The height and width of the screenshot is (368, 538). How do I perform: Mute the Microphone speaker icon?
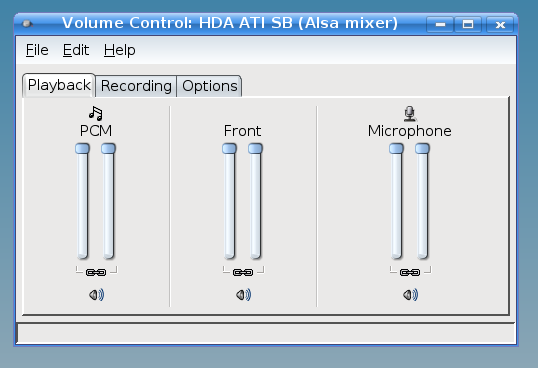pyautogui.click(x=410, y=295)
